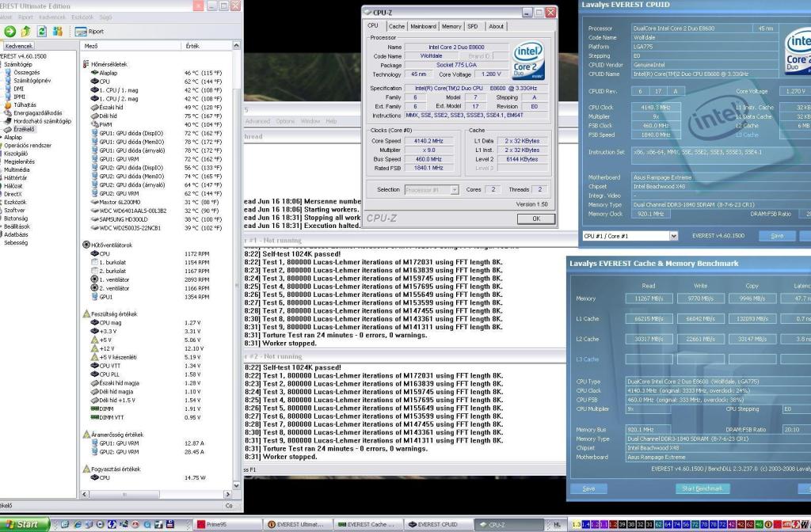811x532 pixels.
Task: Click the Mező column header
Action: (x=131, y=46)
